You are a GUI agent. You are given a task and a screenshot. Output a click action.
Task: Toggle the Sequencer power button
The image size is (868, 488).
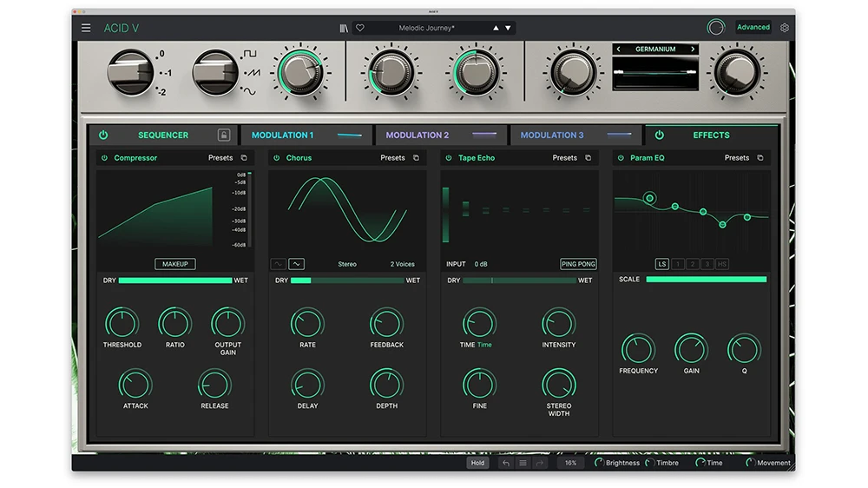point(103,135)
